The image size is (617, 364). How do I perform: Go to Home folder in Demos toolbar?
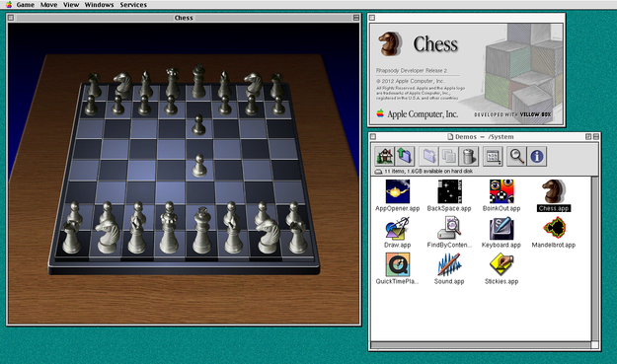[384, 156]
